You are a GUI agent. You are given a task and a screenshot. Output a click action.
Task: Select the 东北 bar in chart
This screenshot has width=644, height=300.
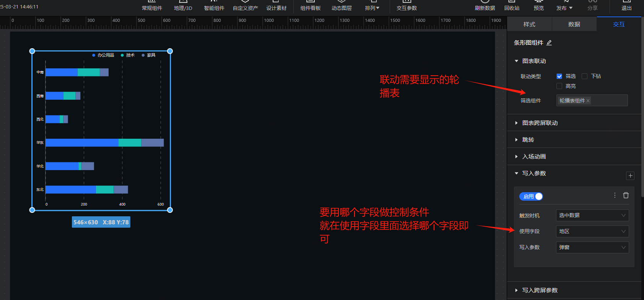click(x=86, y=190)
